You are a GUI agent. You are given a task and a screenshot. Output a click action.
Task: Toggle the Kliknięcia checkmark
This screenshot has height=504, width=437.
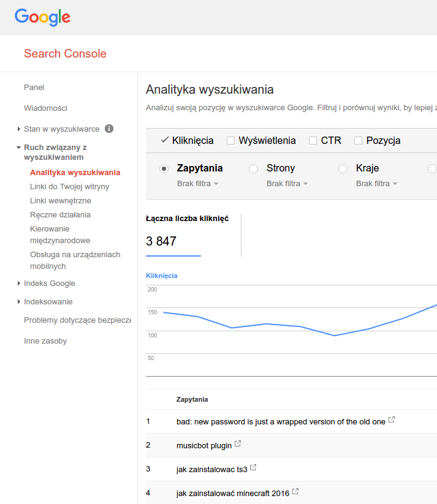tap(164, 140)
